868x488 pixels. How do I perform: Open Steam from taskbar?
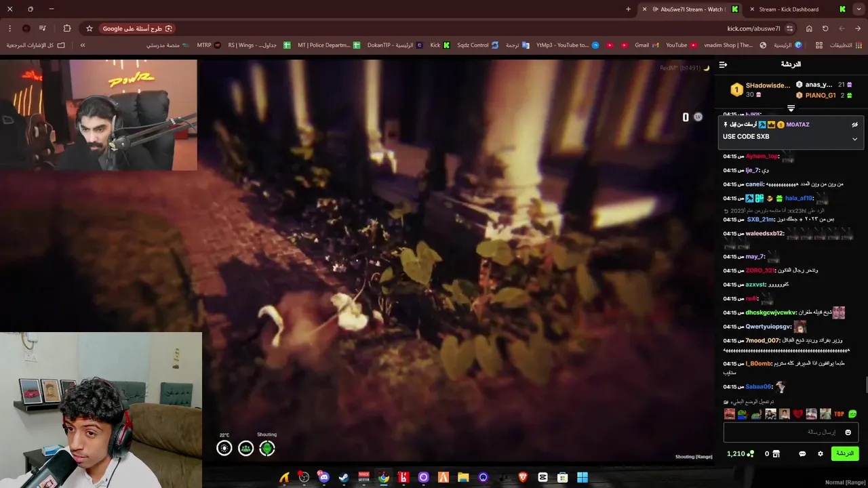click(x=344, y=477)
